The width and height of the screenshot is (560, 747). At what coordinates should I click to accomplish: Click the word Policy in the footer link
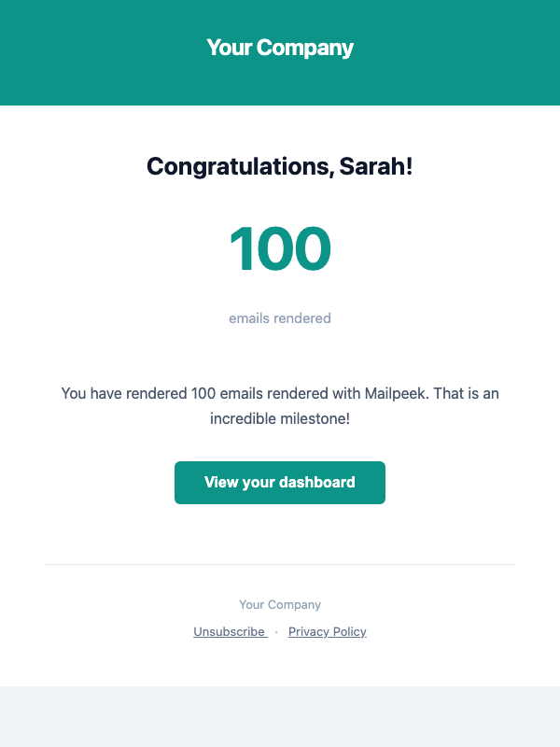(348, 632)
